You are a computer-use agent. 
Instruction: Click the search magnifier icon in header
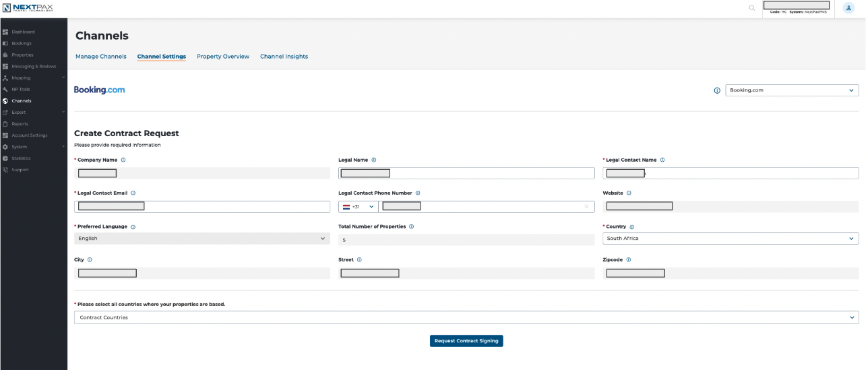(x=752, y=8)
